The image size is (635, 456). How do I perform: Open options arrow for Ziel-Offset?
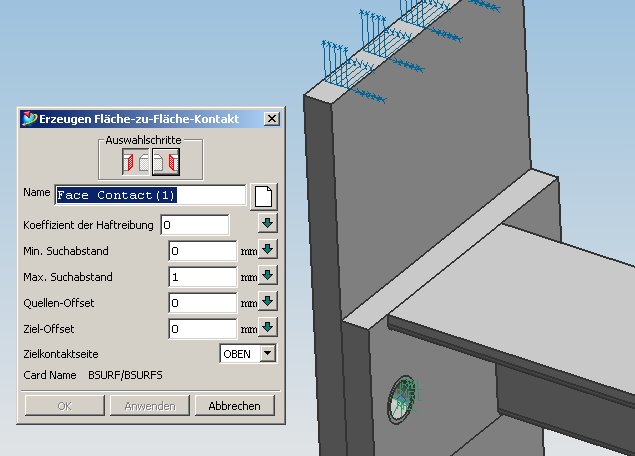268,327
